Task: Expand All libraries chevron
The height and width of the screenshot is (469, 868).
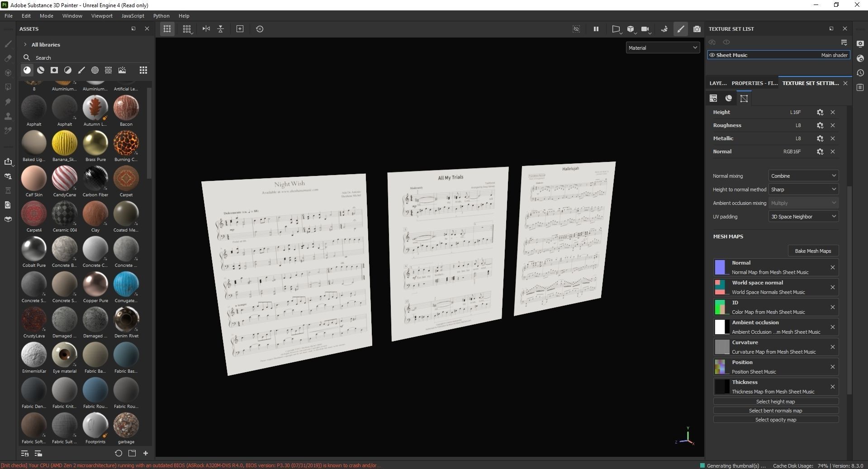Action: click(x=25, y=44)
